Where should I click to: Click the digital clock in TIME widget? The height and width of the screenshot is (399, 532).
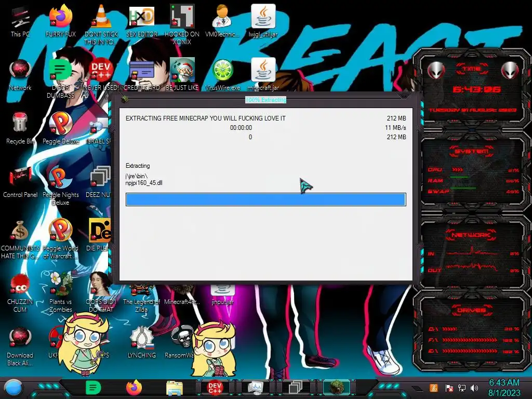coord(476,89)
